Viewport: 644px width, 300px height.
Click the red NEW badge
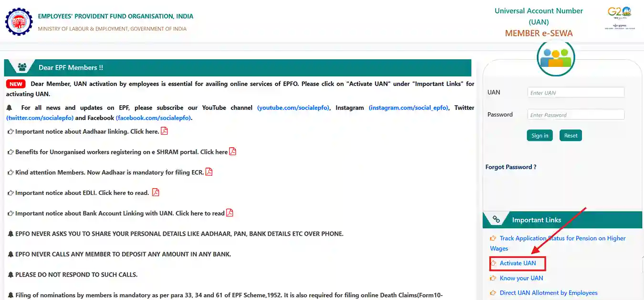16,84
